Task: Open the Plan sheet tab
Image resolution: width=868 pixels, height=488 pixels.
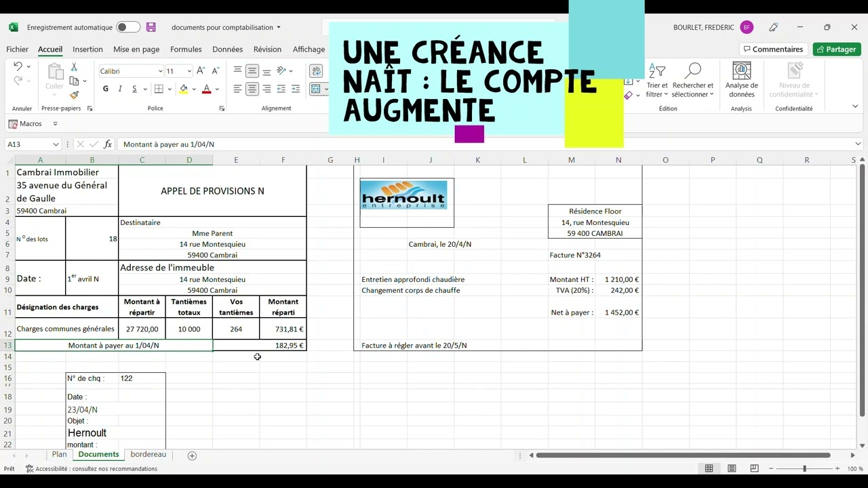Action: coord(60,455)
